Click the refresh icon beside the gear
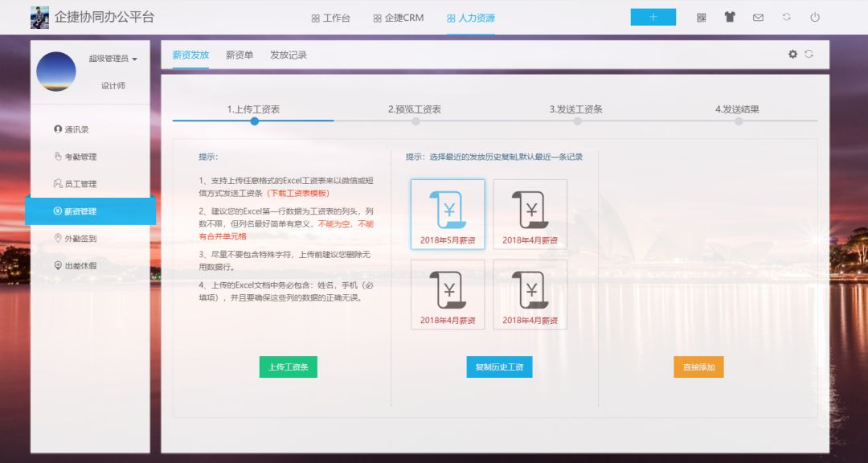This screenshot has height=463, width=868. [x=809, y=55]
